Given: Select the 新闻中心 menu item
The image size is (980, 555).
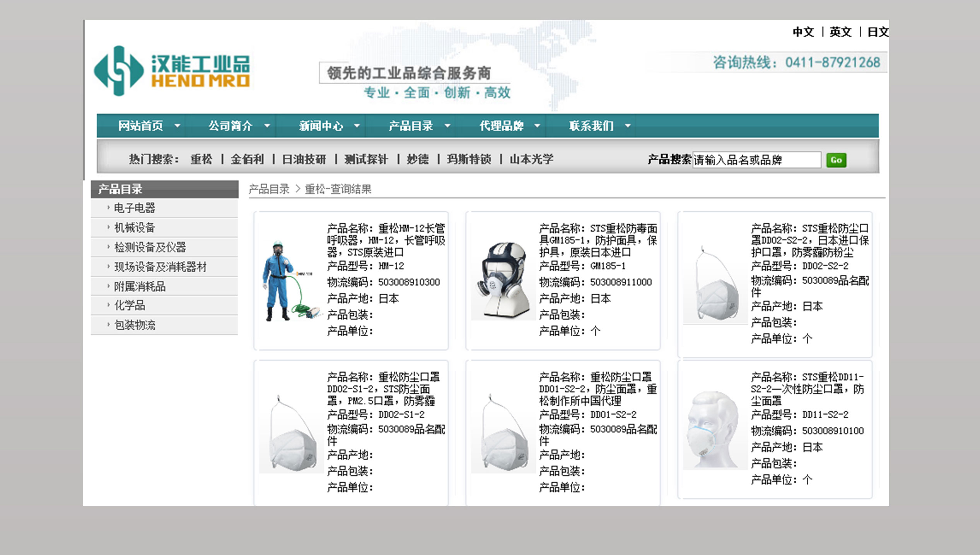Looking at the screenshot, I should click(321, 126).
